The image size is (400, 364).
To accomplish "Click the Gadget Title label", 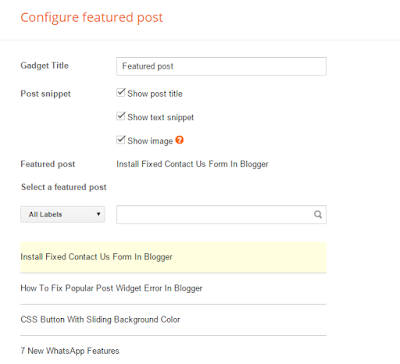I will pyautogui.click(x=45, y=66).
